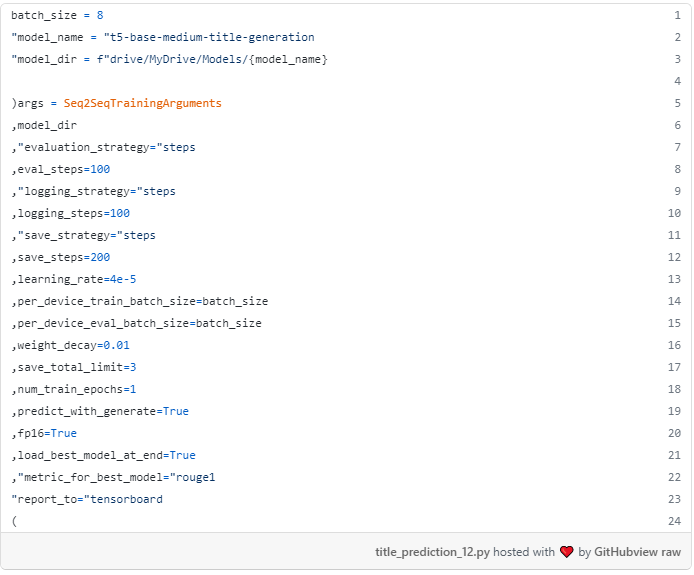Click the red heart icon in footer
The image size is (694, 575).
pos(566,552)
